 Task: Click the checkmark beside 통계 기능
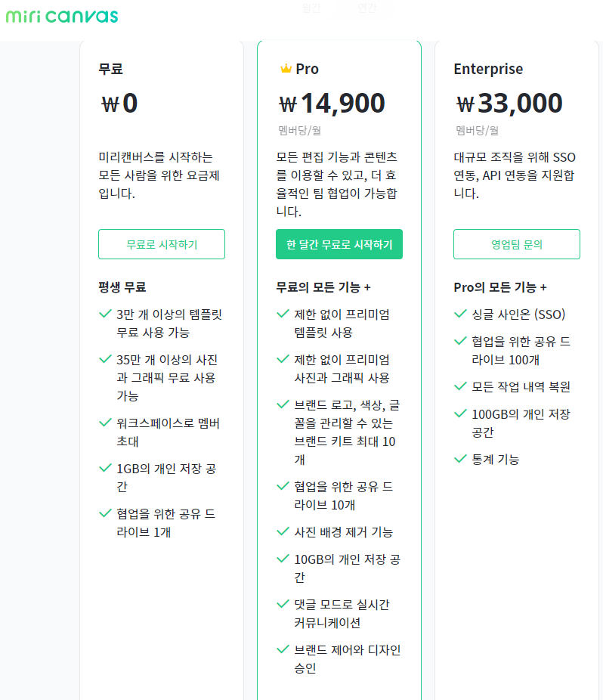[460, 459]
